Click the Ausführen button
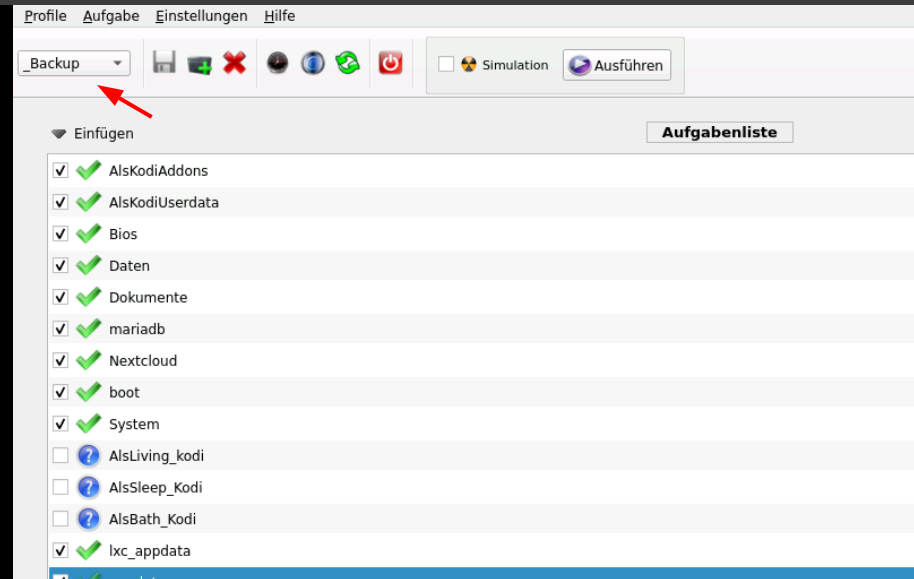This screenshot has width=914, height=579. pyautogui.click(x=617, y=65)
